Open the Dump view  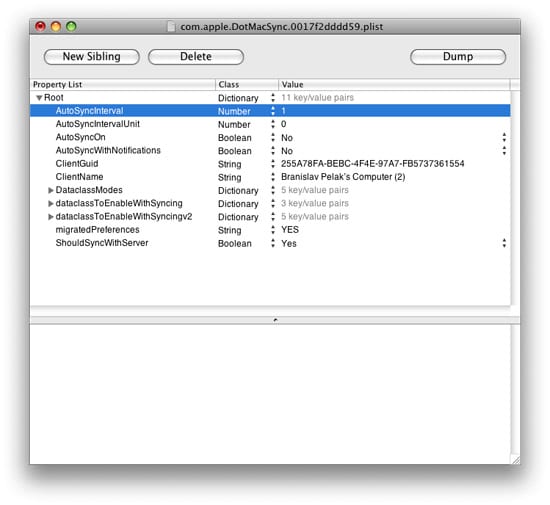tap(458, 57)
